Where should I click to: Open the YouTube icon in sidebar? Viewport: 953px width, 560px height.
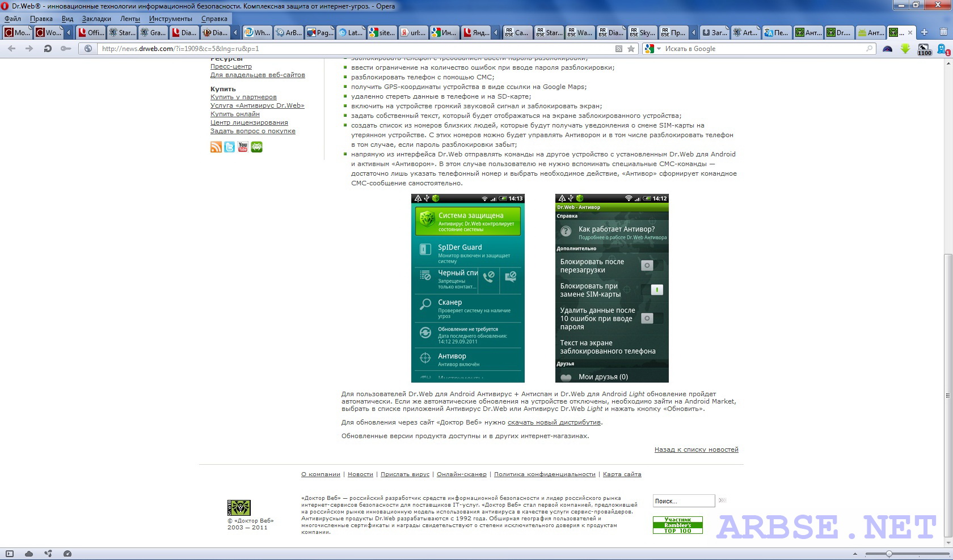pyautogui.click(x=243, y=147)
